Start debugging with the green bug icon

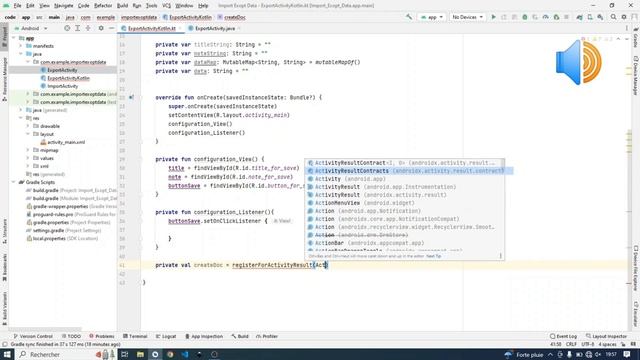[x=525, y=17]
